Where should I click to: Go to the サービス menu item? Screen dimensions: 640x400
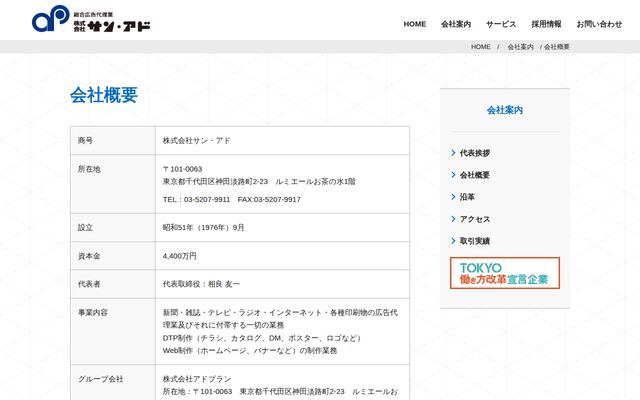pyautogui.click(x=501, y=24)
